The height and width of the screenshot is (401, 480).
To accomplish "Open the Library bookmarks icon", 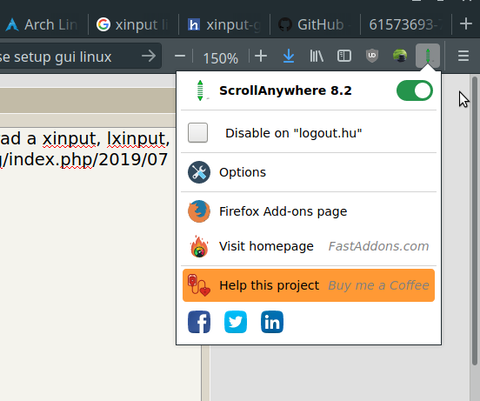I will click(316, 56).
